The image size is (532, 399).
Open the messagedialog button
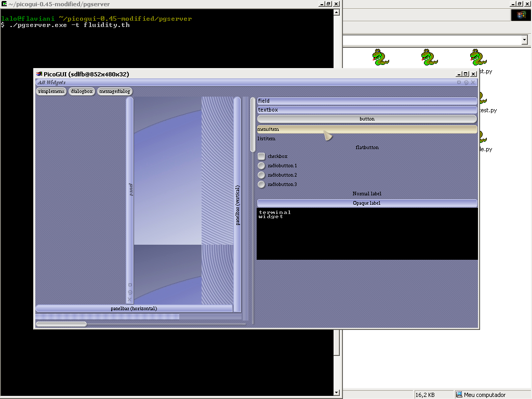tap(115, 91)
